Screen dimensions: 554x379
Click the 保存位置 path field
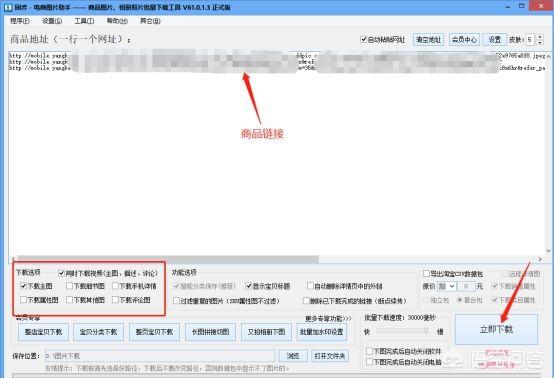click(x=160, y=356)
